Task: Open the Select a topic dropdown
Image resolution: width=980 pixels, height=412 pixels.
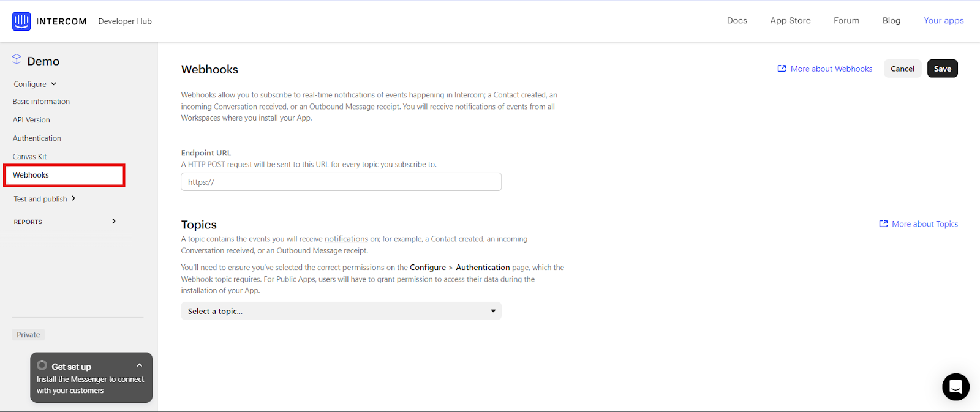Action: pos(341,311)
